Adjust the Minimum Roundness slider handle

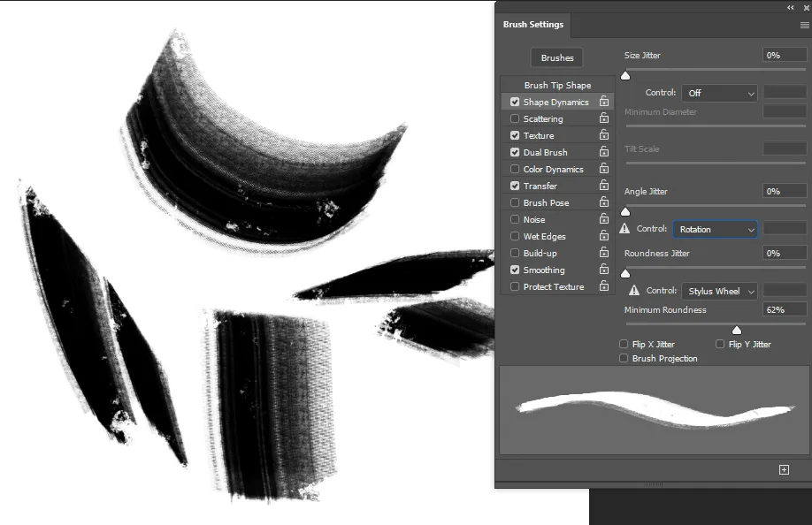737,330
